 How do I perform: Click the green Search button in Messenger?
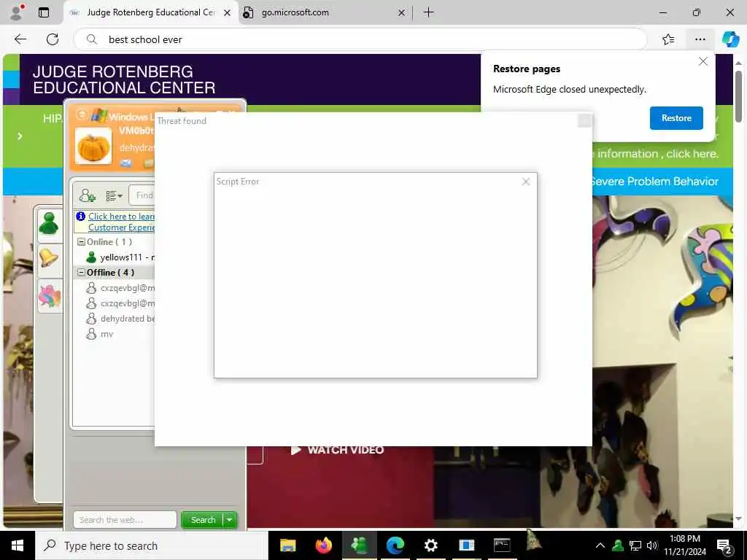pos(203,520)
